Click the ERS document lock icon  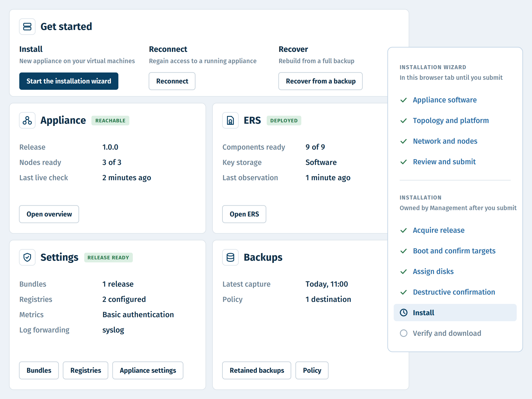[x=230, y=121]
